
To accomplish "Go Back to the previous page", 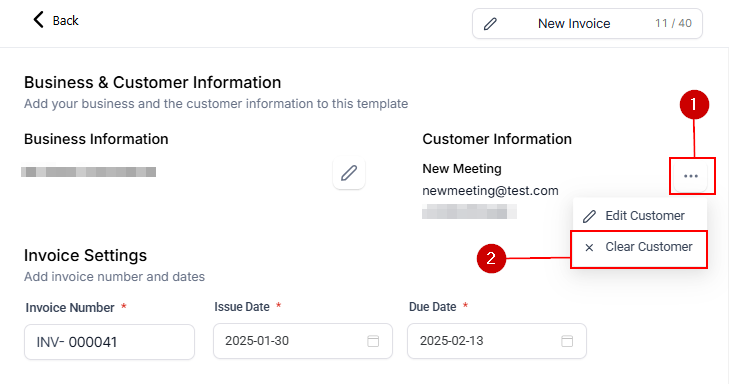I will click(x=56, y=20).
